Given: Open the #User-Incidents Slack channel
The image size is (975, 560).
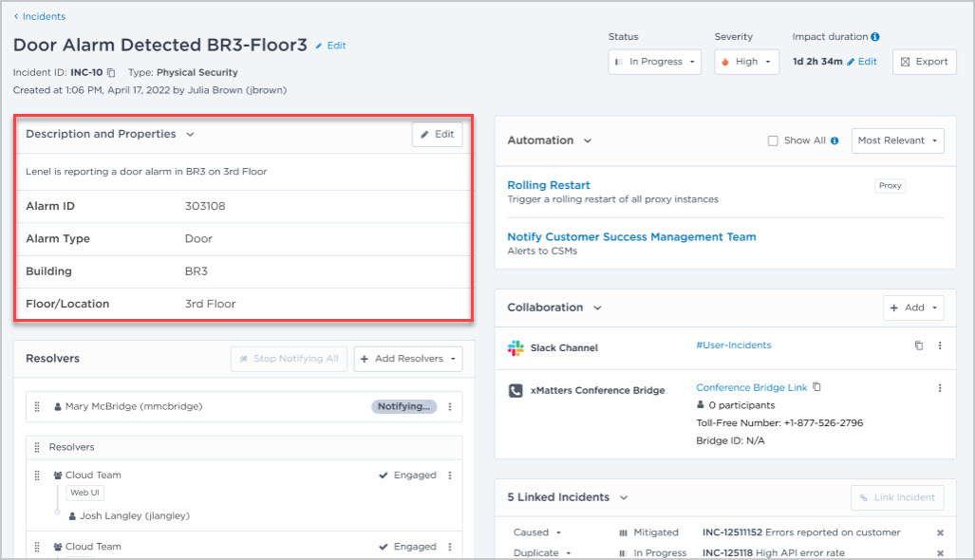Looking at the screenshot, I should click(x=733, y=345).
